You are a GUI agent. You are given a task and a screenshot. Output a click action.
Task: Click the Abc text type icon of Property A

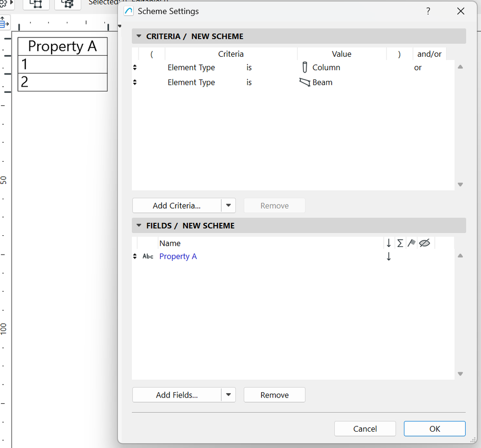148,256
